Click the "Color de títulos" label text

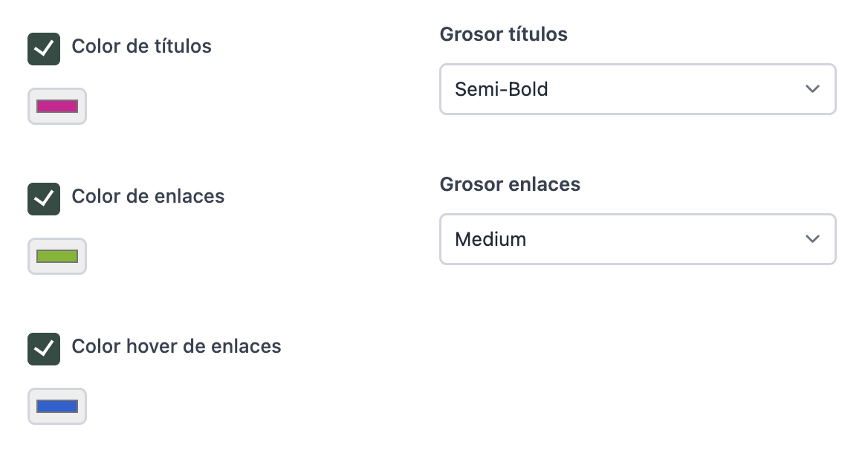tap(141, 46)
